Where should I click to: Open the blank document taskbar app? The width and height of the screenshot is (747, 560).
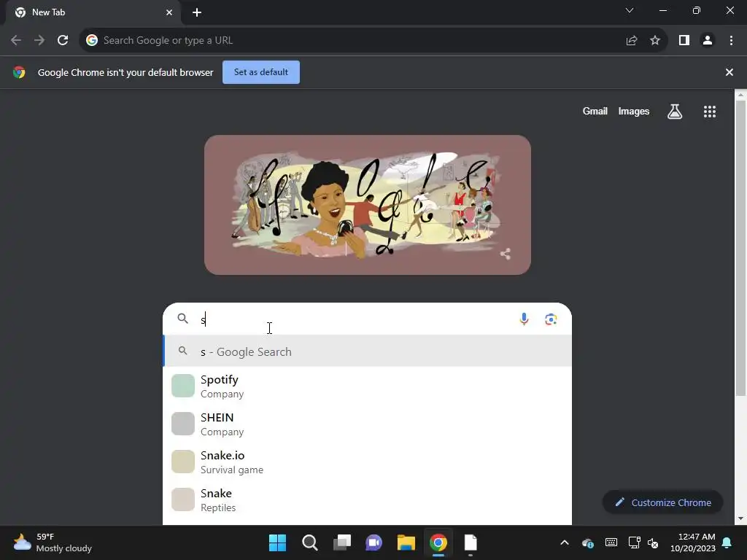[471, 542]
